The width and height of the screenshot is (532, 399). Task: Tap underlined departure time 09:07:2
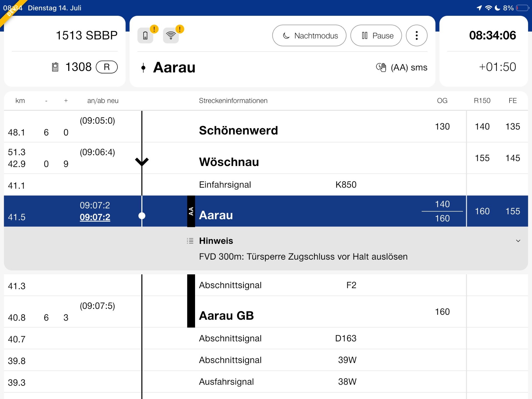pyautogui.click(x=95, y=217)
